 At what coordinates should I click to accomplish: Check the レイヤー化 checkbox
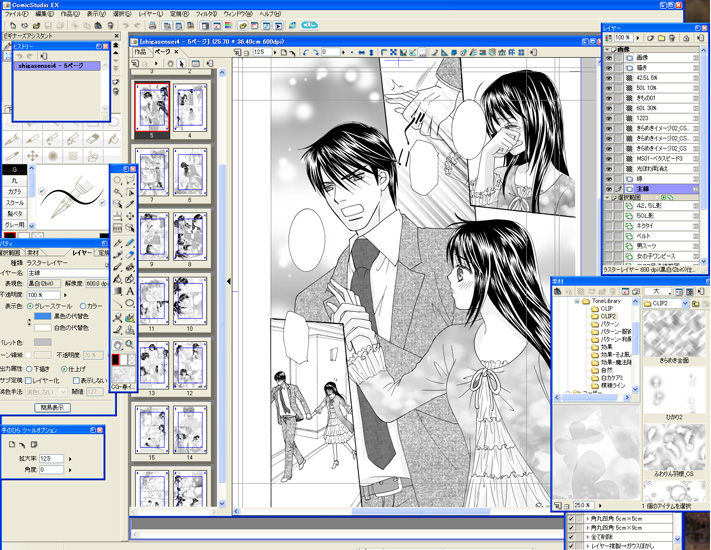[29, 380]
